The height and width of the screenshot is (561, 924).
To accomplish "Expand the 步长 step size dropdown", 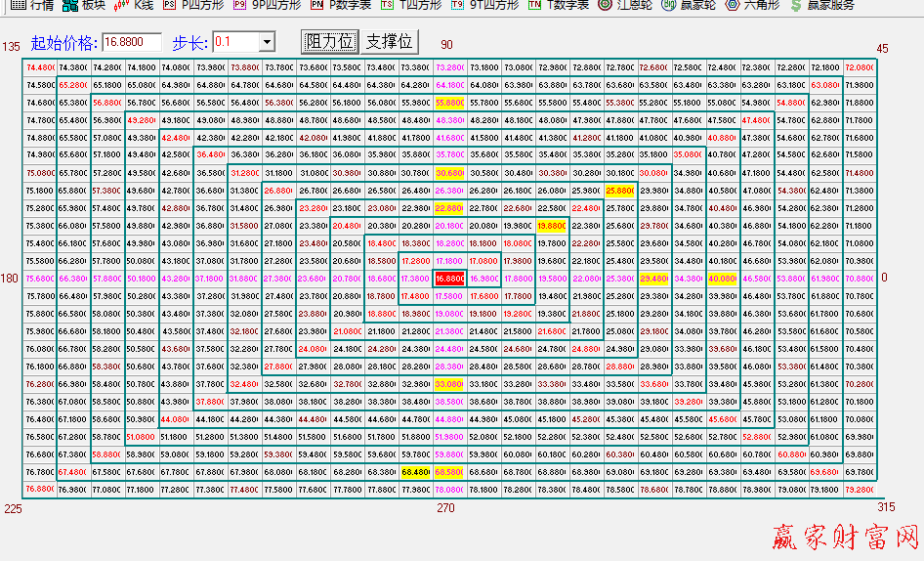I will point(267,42).
